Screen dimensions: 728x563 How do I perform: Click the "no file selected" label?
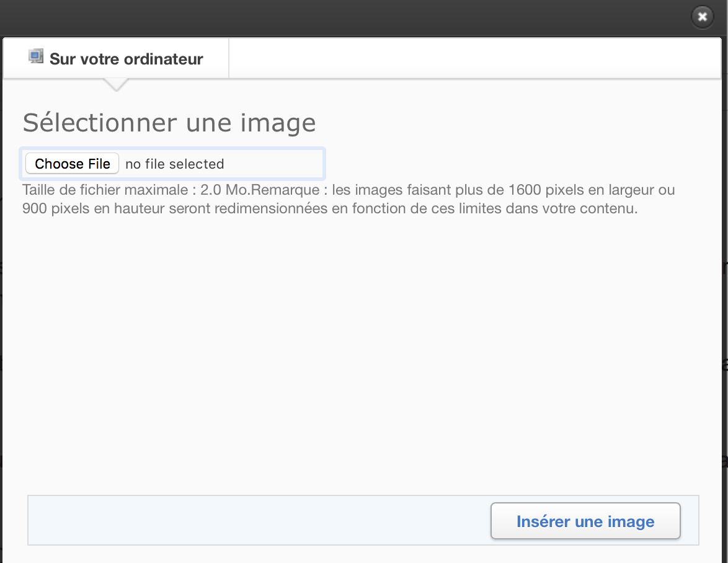[x=175, y=164]
